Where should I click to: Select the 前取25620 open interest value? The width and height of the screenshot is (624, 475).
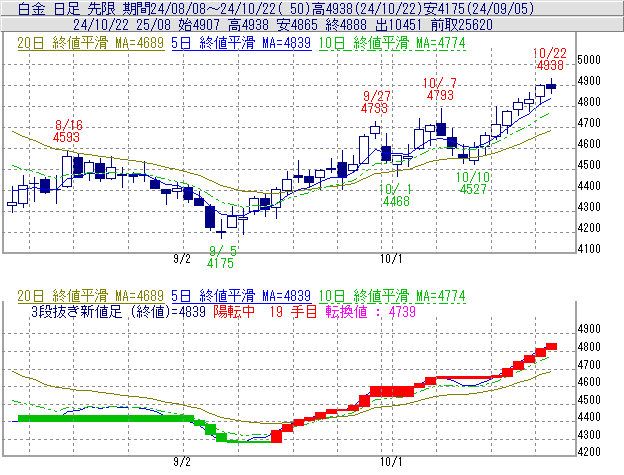click(x=462, y=25)
